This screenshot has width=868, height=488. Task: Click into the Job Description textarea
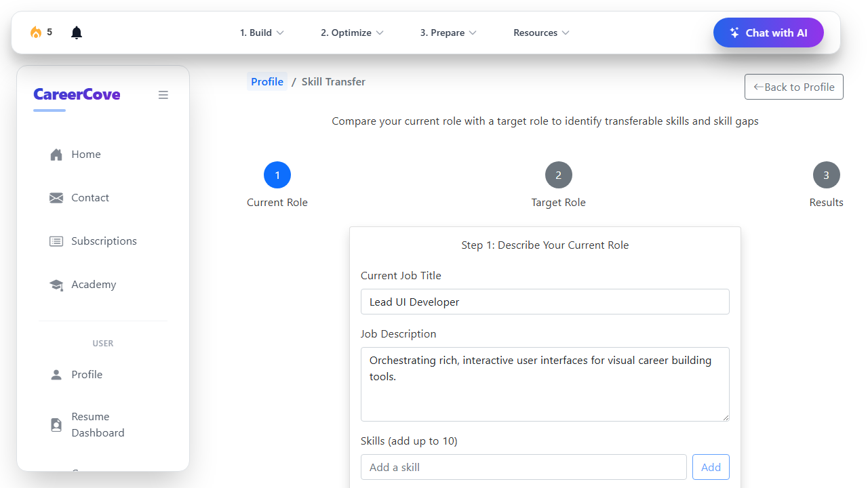coord(545,384)
